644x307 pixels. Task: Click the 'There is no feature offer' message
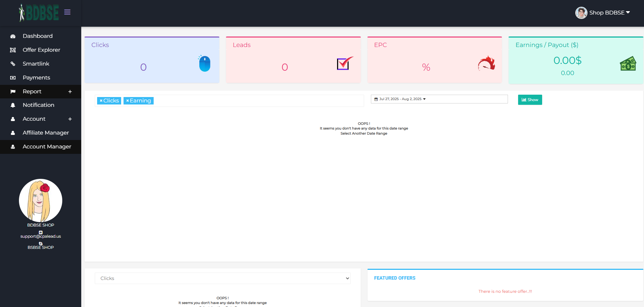(505, 291)
